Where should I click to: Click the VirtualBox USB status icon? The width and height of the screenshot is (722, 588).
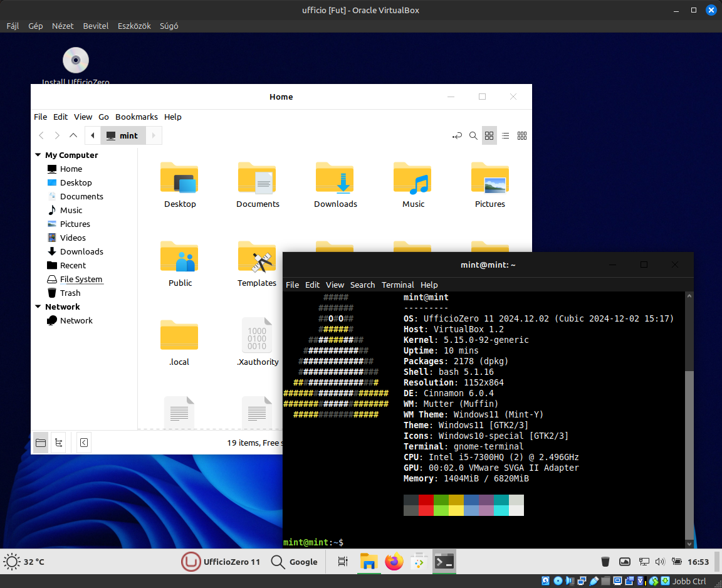(594, 581)
